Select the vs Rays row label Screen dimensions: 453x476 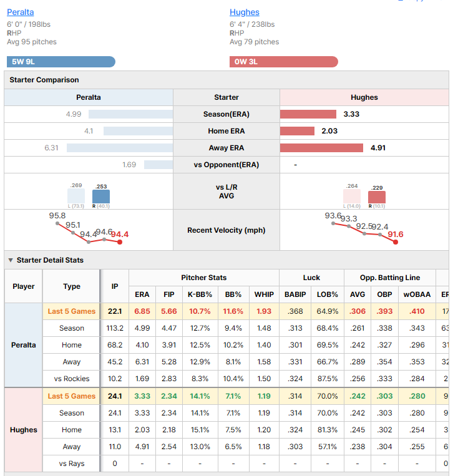click(x=72, y=464)
